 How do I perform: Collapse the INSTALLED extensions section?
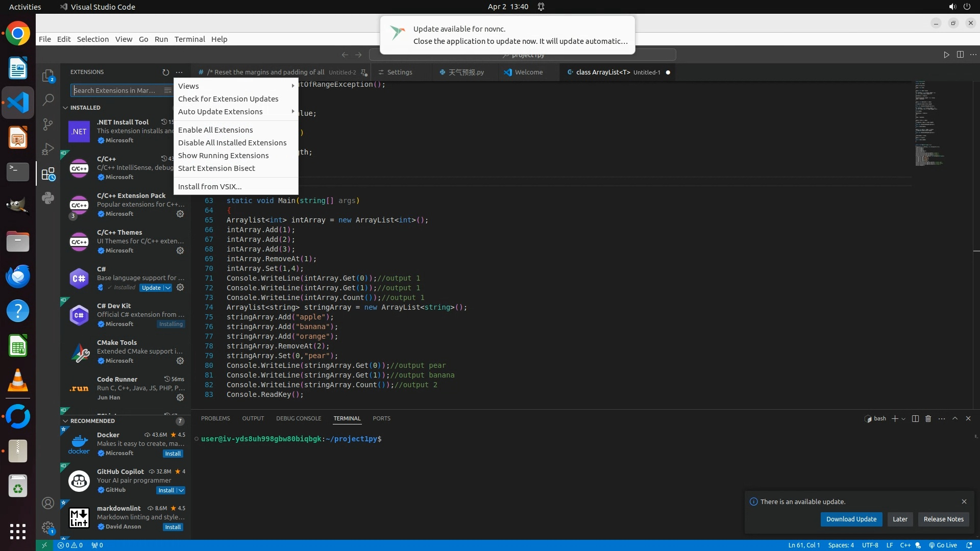[65, 108]
